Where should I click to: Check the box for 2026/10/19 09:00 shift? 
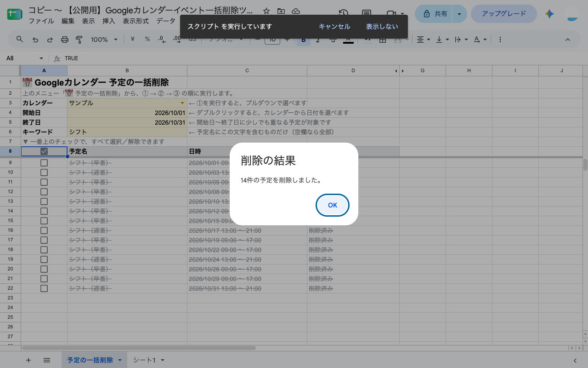(44, 240)
